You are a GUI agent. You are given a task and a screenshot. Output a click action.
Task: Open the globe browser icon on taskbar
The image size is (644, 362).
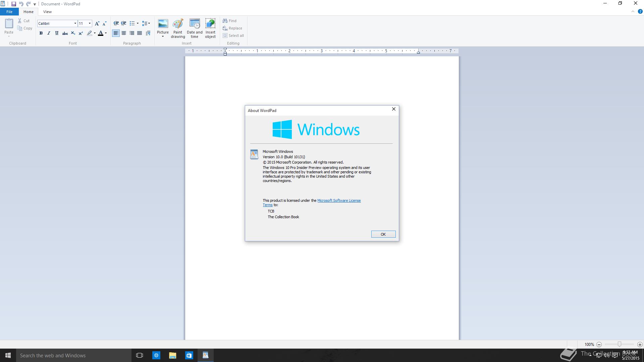pyautogui.click(x=156, y=355)
